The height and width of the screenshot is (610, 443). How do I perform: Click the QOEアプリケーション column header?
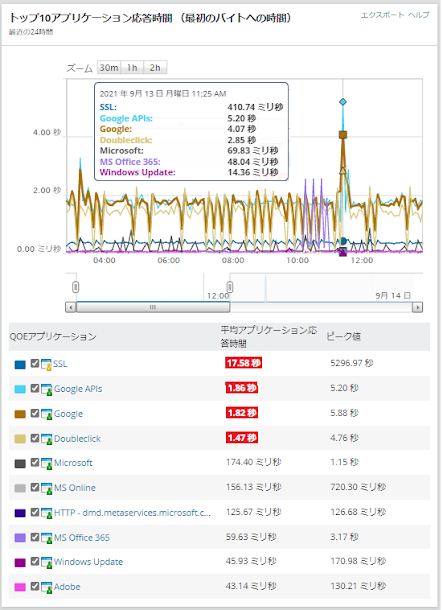53,337
